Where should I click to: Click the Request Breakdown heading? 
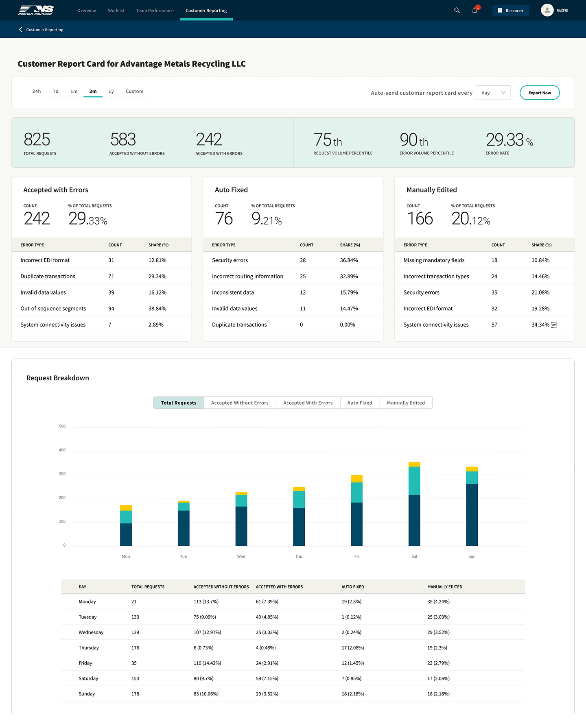pos(58,378)
